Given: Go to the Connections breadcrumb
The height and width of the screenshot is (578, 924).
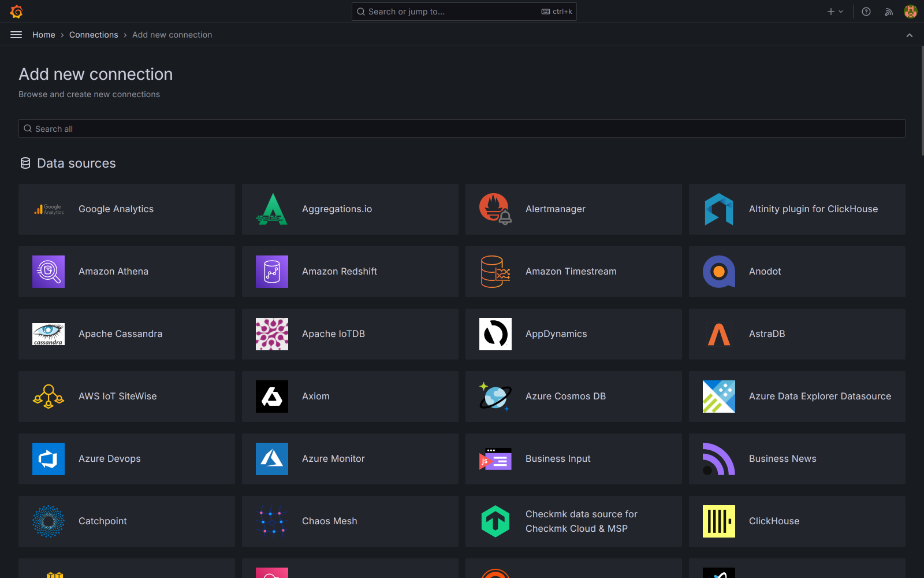Looking at the screenshot, I should (x=94, y=35).
